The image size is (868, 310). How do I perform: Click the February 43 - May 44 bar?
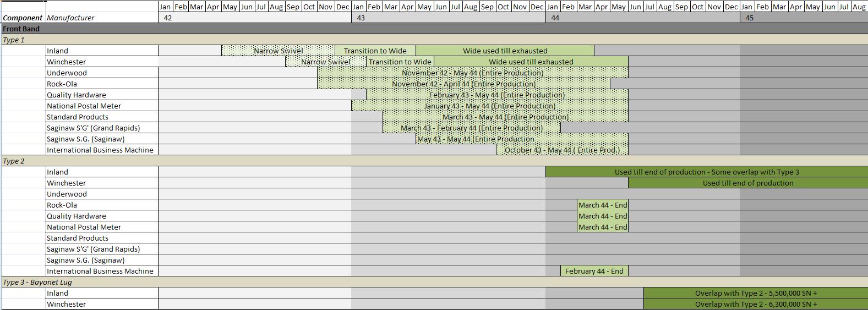[x=497, y=95]
